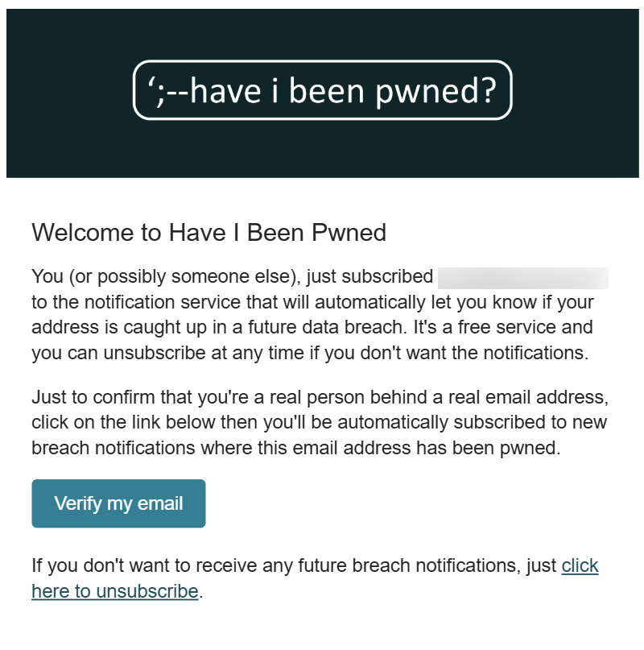Viewport: 644px width, 650px height.
Task: Select the redacted email address box
Action: point(522,276)
